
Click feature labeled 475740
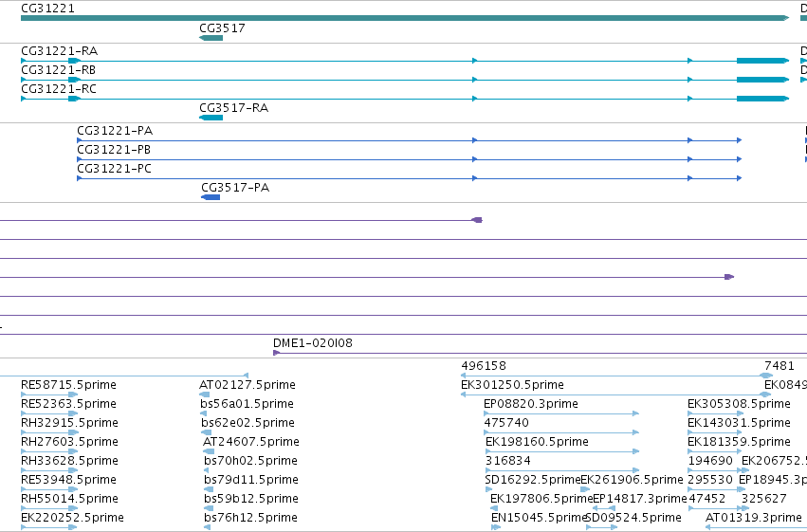pos(506,423)
